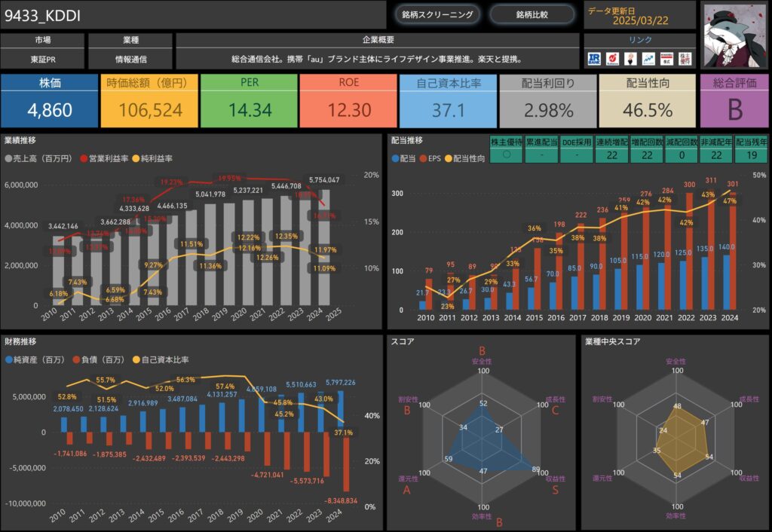Click the shark character avatar image
The height and width of the screenshot is (532, 772).
pos(734,35)
